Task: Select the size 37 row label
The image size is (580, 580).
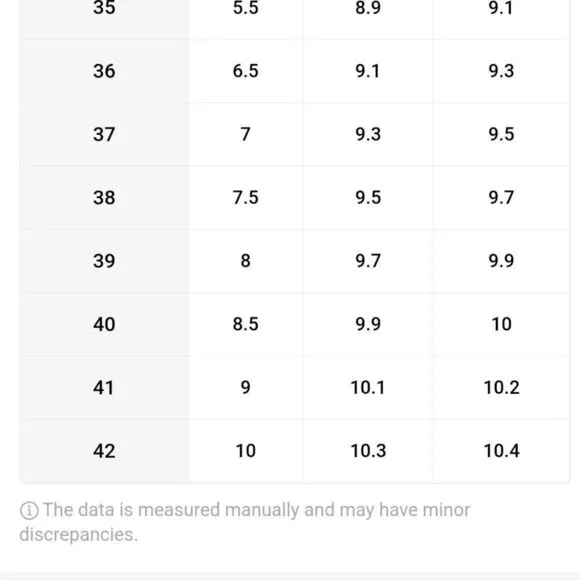Action: pyautogui.click(x=104, y=134)
